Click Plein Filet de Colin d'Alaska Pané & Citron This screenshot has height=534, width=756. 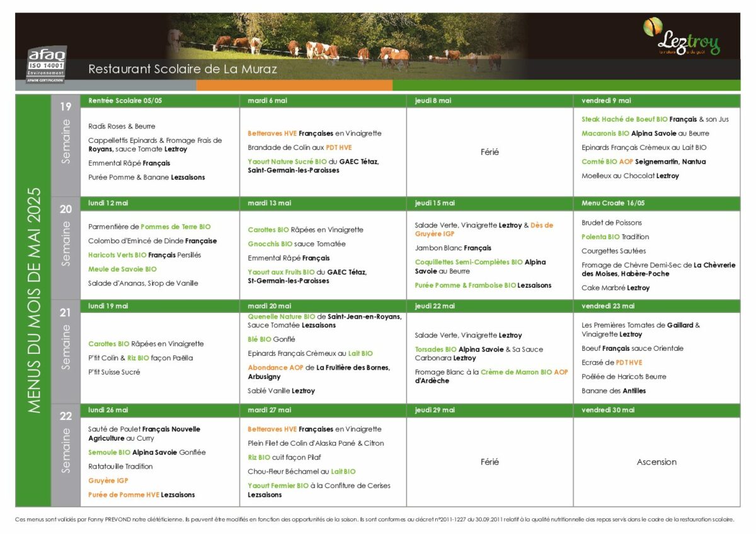click(x=316, y=443)
